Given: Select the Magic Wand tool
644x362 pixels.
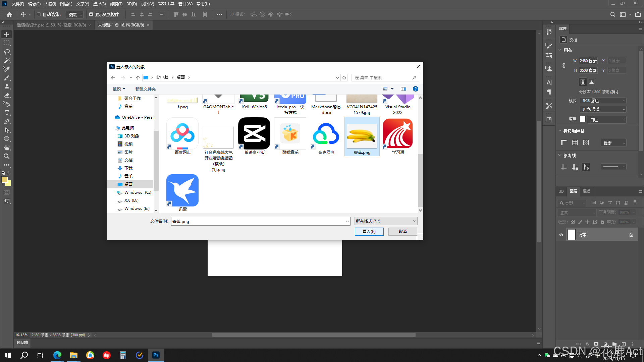Looking at the screenshot, I should pos(7,60).
